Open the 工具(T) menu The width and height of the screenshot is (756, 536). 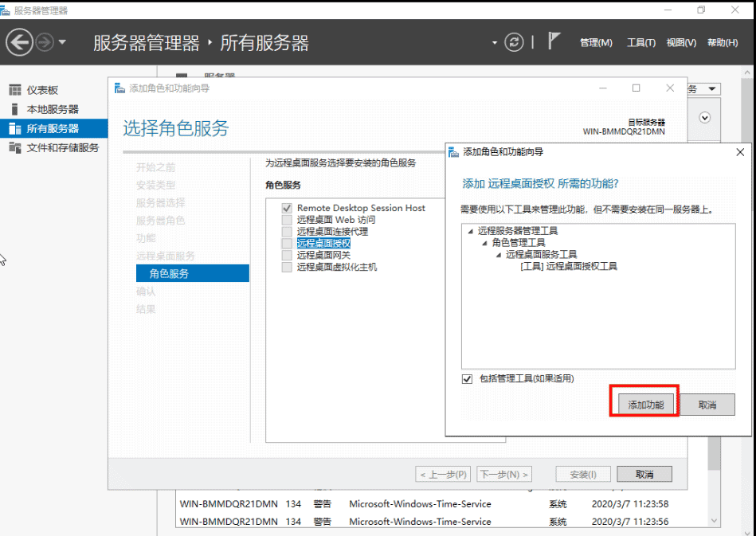640,43
